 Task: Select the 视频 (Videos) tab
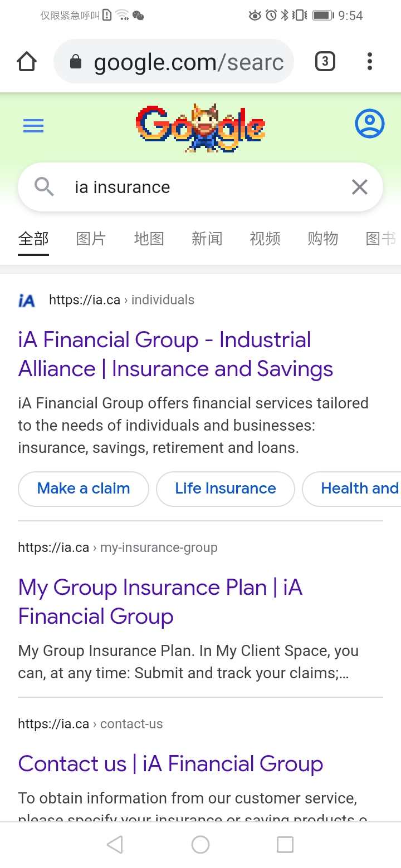click(265, 239)
